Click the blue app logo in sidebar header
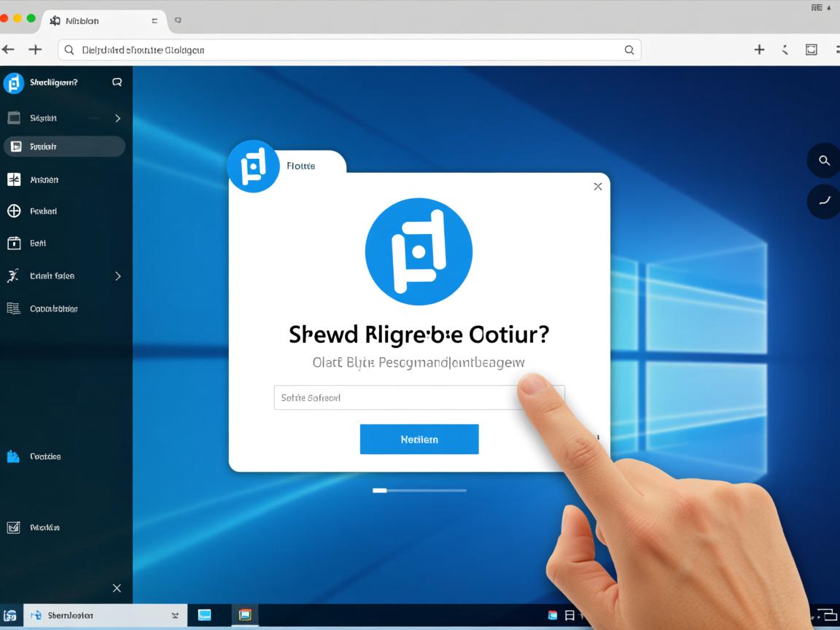The height and width of the screenshot is (630, 840). click(14, 83)
